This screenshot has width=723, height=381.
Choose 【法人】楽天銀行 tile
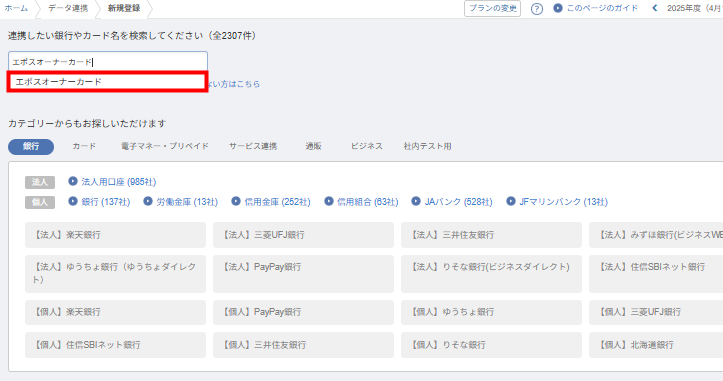tap(115, 235)
